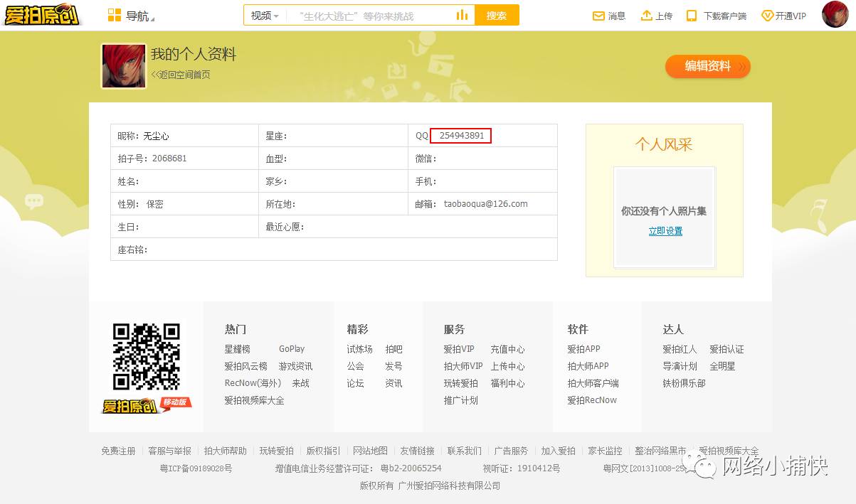Click 广告服务 in footer

tap(511, 451)
